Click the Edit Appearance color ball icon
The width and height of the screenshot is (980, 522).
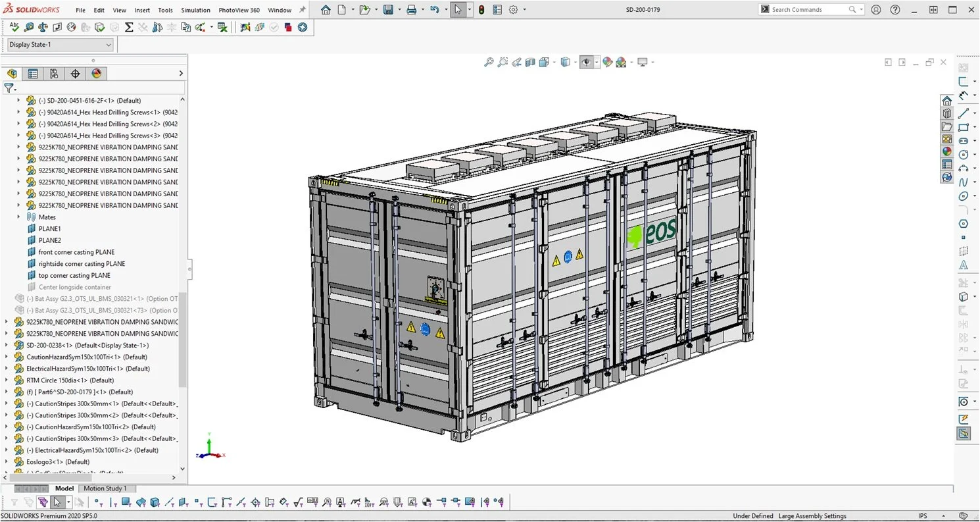[x=607, y=62]
